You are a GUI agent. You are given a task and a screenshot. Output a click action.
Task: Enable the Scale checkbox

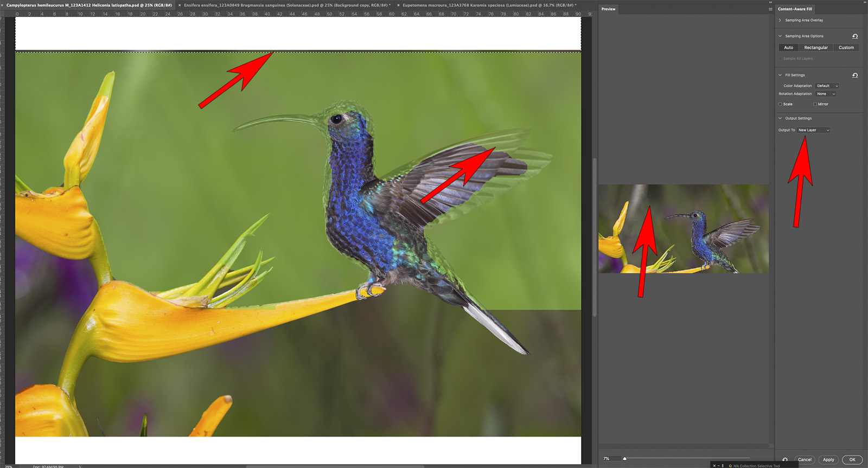tap(780, 104)
